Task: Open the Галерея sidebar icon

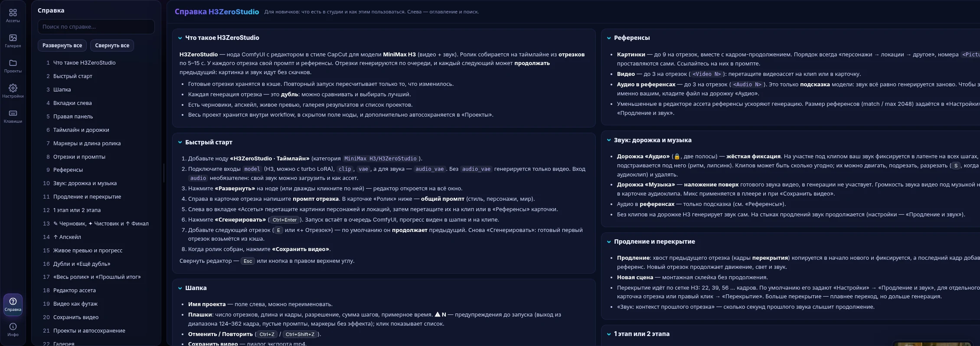Action: 13,41
